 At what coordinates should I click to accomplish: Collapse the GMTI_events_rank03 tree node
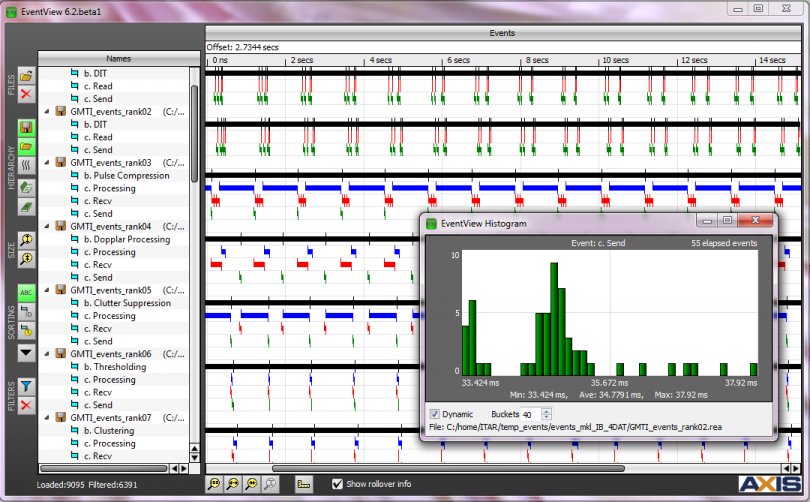[x=47, y=162]
